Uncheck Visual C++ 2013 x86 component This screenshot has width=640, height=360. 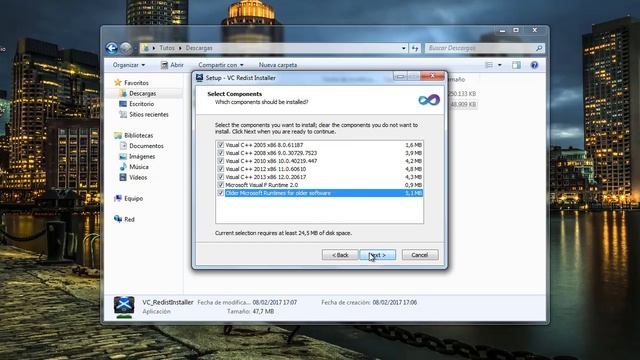click(221, 177)
